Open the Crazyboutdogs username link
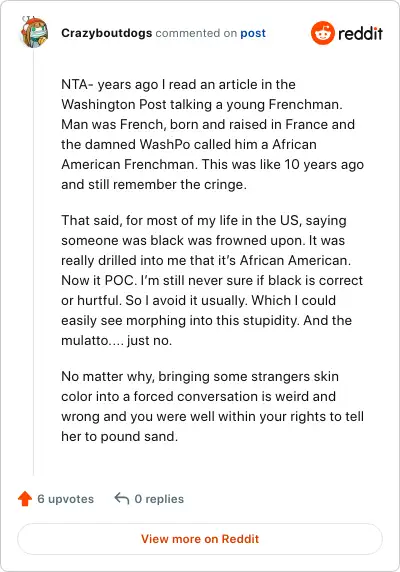Screen dimensions: 400x572 [x=106, y=33]
